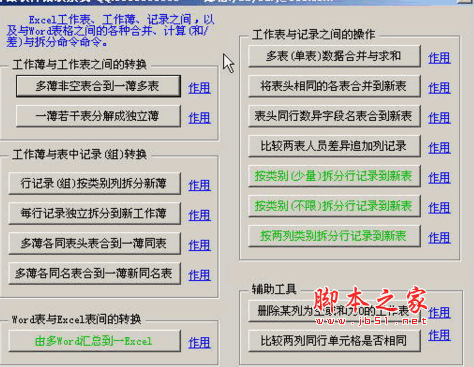Open 作用 link beside 一簿若干表分解成独立簿

tap(199, 118)
